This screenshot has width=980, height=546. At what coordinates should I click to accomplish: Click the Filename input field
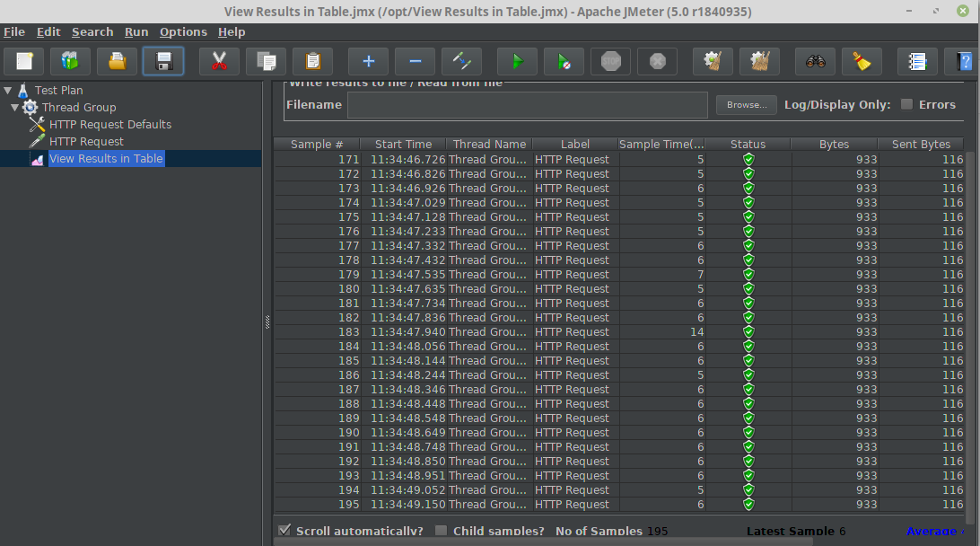coord(528,105)
